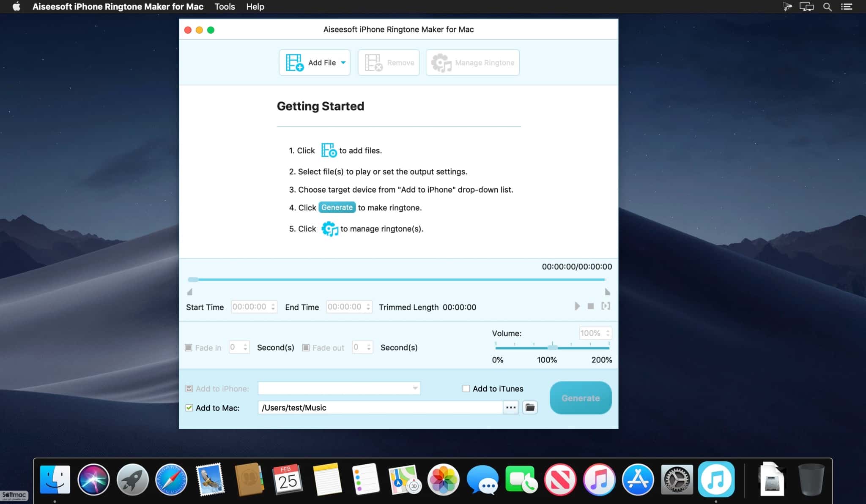Open Maps from the Dock
866x504 pixels.
click(405, 479)
